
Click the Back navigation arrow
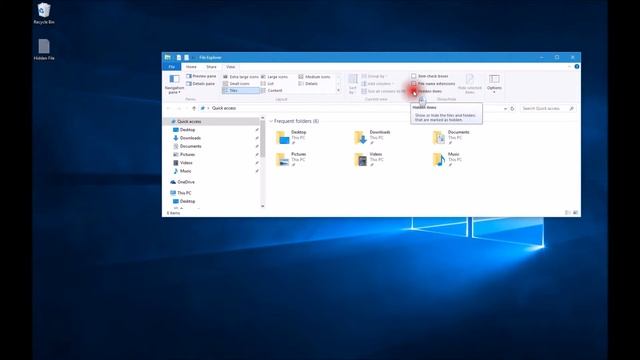tap(169, 108)
